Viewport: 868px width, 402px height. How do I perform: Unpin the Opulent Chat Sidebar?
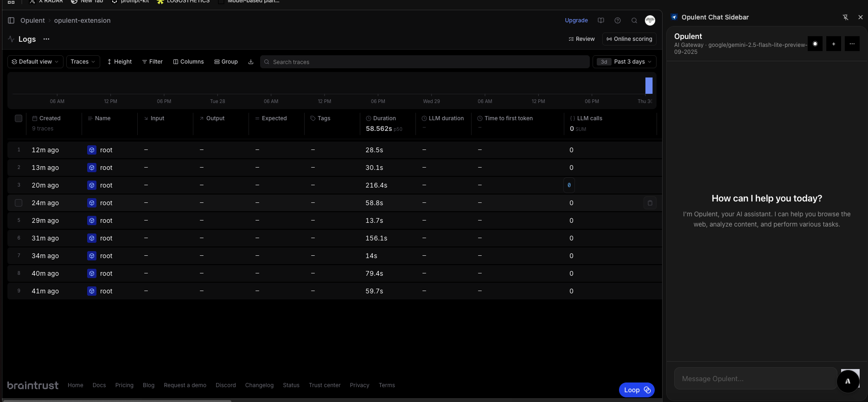click(x=845, y=17)
